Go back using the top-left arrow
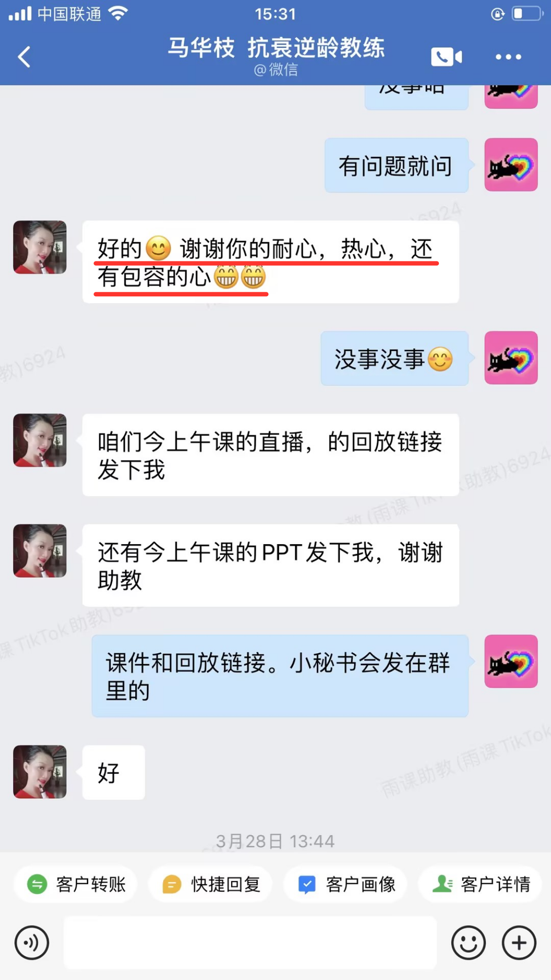Image resolution: width=551 pixels, height=980 pixels. pos(24,57)
